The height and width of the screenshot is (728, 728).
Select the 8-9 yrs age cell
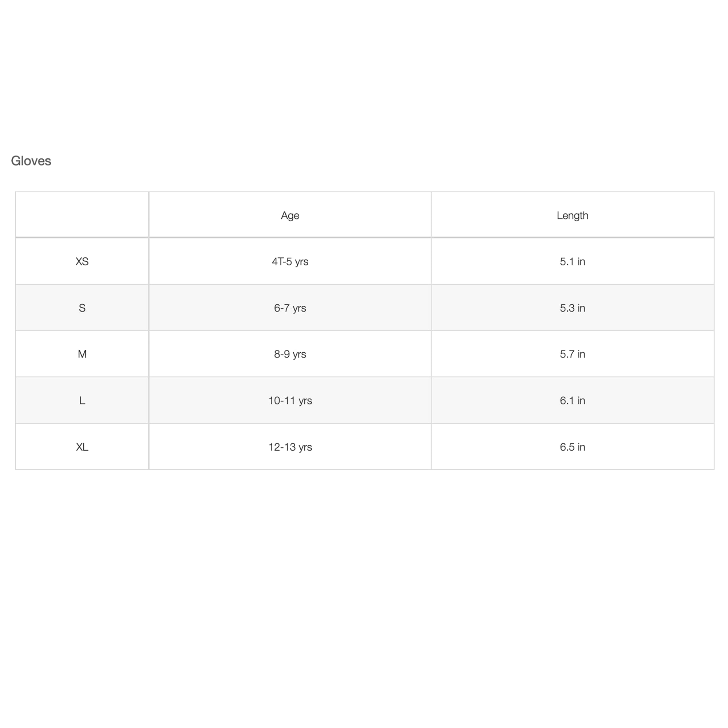pyautogui.click(x=290, y=354)
